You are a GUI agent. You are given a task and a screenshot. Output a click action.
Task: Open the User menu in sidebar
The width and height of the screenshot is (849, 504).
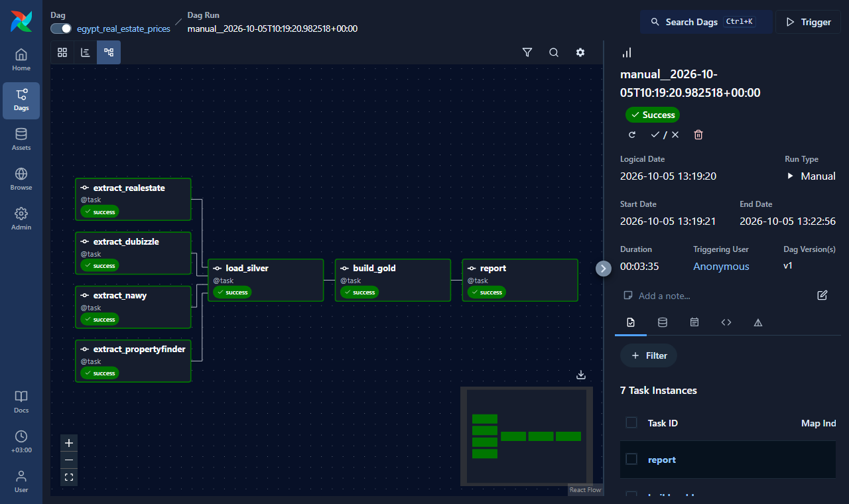(21, 481)
